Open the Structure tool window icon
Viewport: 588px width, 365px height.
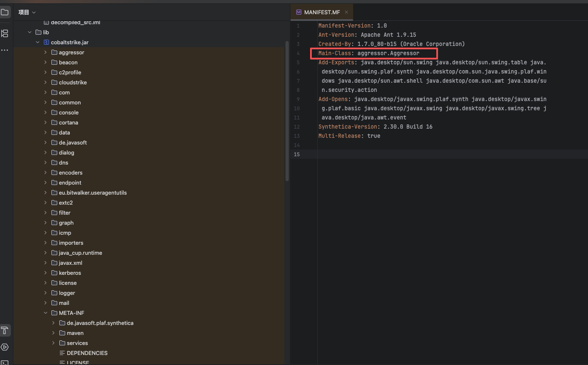5,33
